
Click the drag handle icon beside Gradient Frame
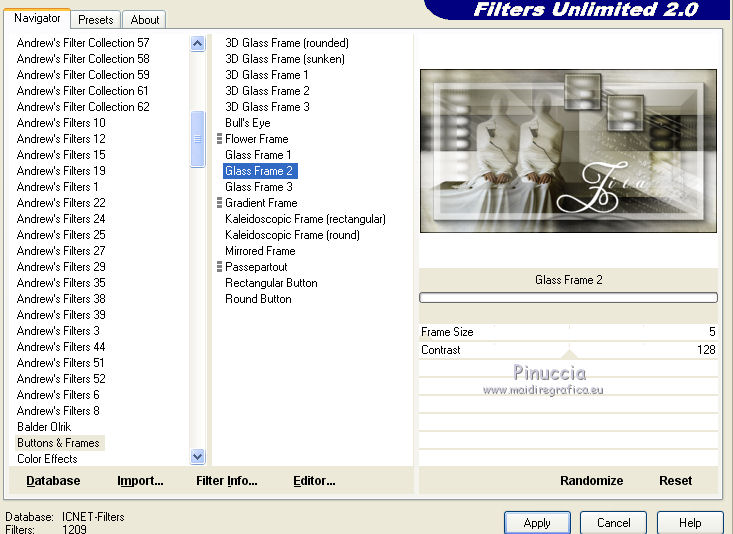(219, 203)
